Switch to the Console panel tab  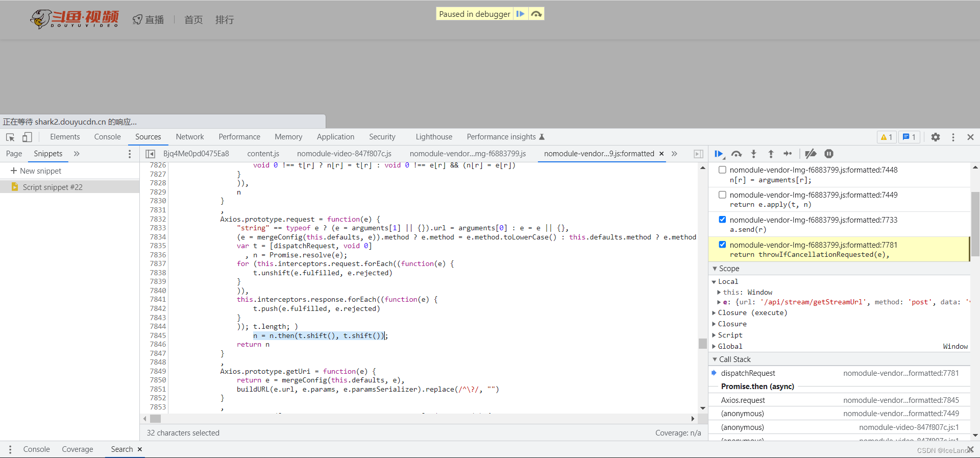pyautogui.click(x=107, y=137)
